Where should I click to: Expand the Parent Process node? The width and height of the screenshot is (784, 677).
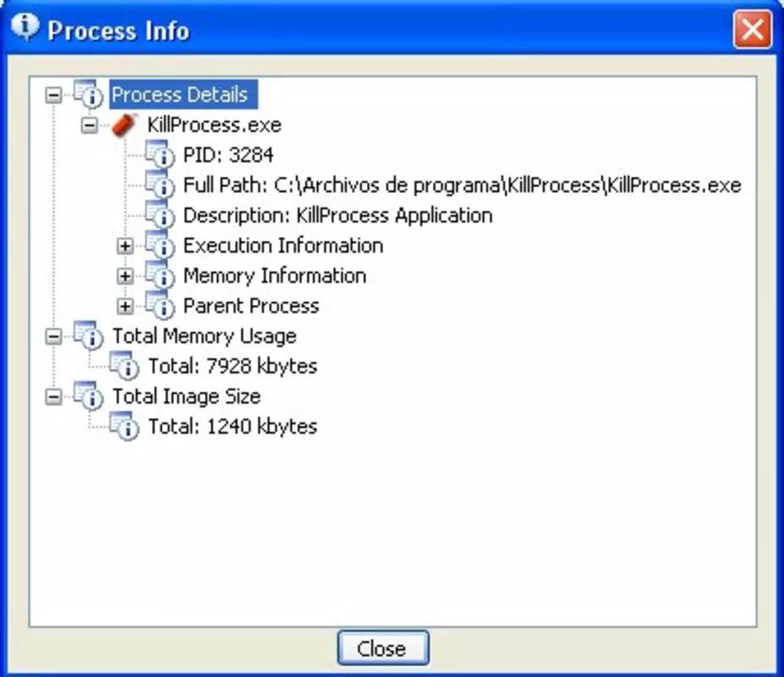(125, 306)
